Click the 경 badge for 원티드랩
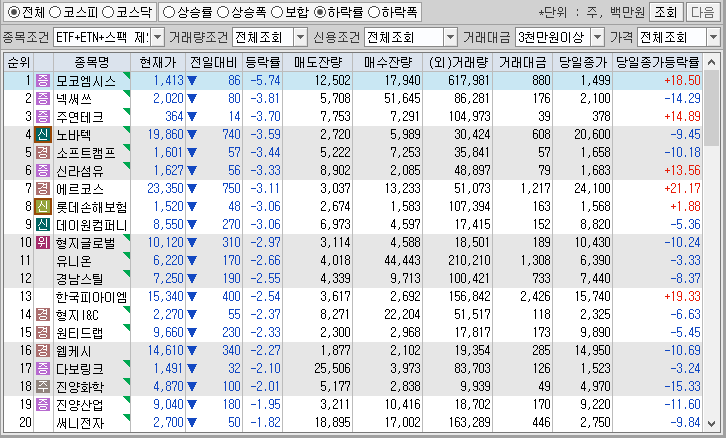726x438 pixels. [43, 332]
